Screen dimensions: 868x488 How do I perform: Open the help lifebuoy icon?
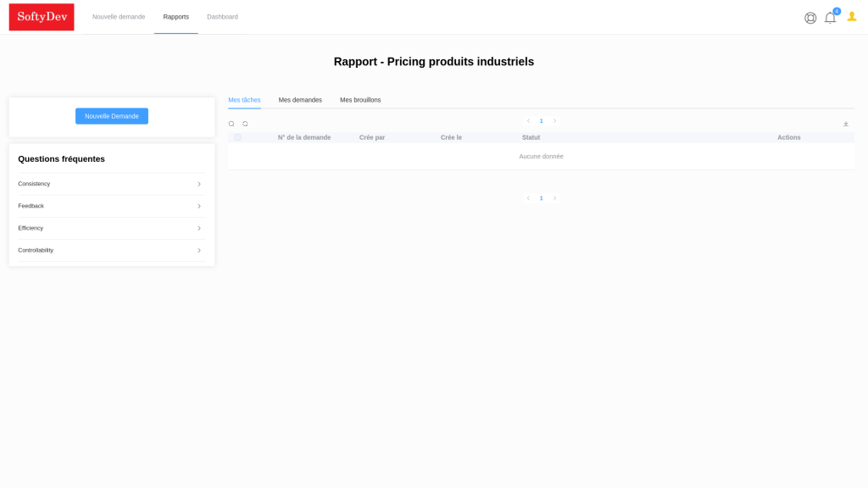810,18
